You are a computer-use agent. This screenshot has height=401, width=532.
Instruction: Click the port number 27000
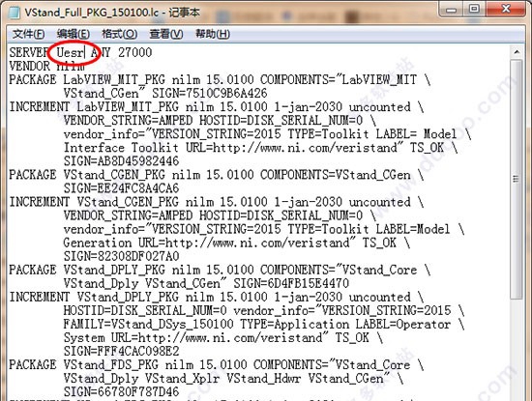pos(135,53)
